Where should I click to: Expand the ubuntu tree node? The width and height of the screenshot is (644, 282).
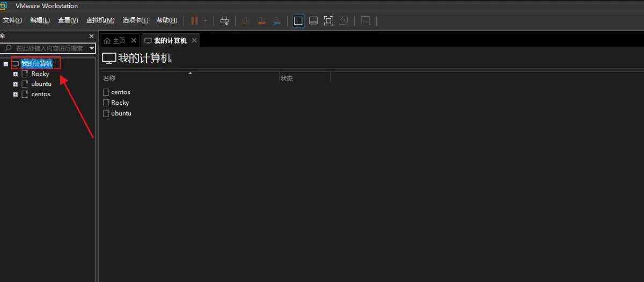pyautogui.click(x=16, y=84)
